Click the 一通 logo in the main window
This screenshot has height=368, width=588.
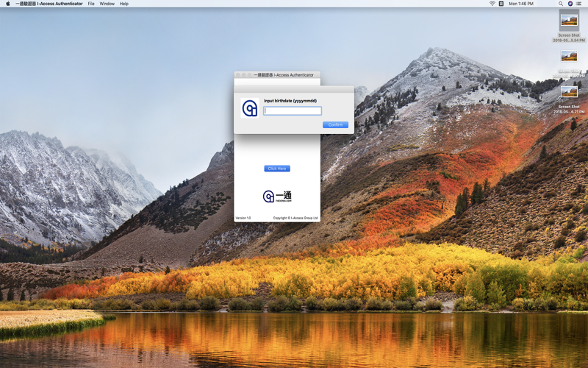click(277, 196)
